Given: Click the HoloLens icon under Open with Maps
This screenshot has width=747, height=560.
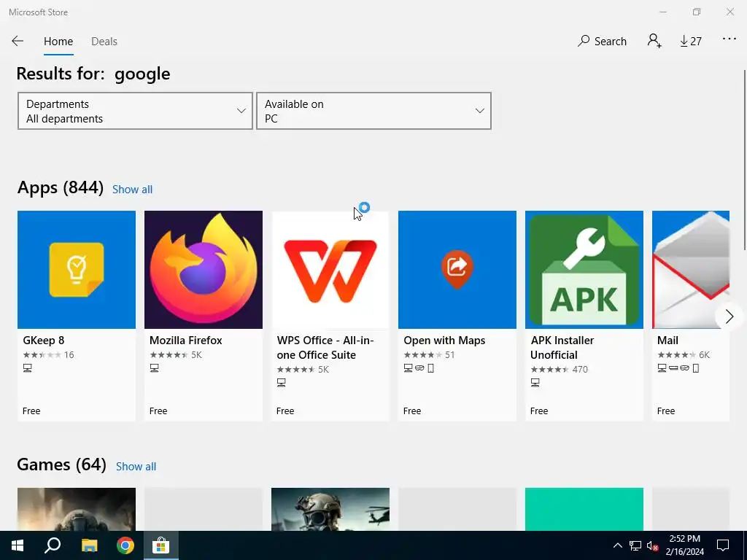Looking at the screenshot, I should click(x=419, y=368).
